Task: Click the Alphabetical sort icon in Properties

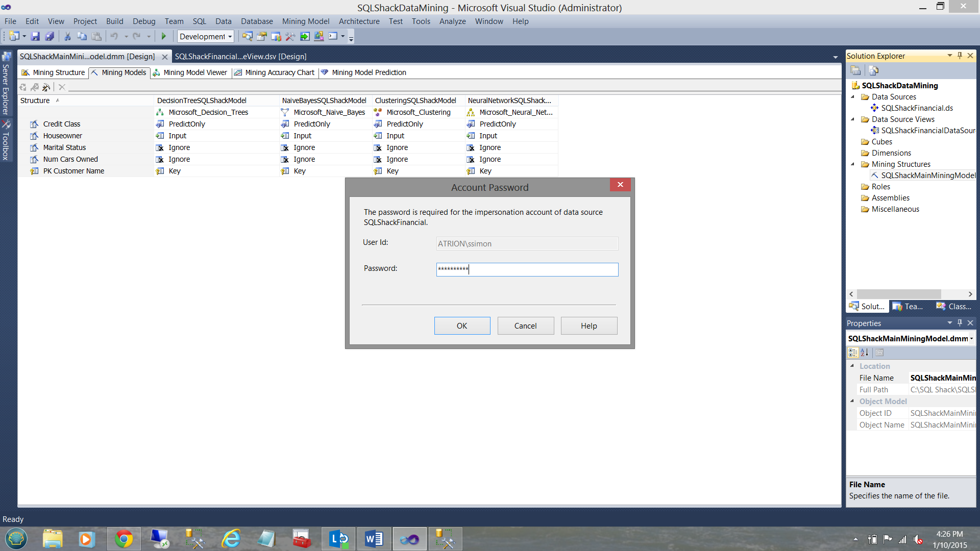Action: tap(865, 353)
